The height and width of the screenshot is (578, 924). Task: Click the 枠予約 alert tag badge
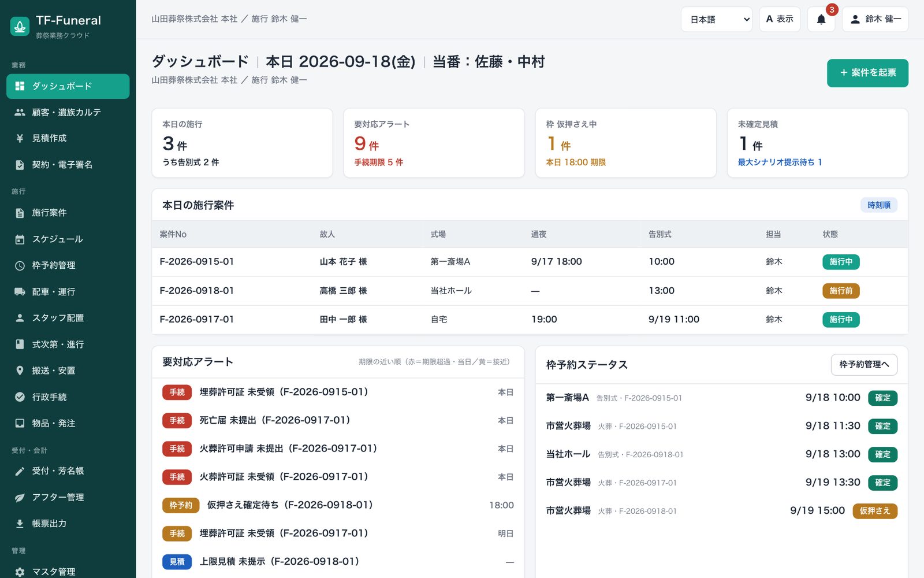coord(181,505)
